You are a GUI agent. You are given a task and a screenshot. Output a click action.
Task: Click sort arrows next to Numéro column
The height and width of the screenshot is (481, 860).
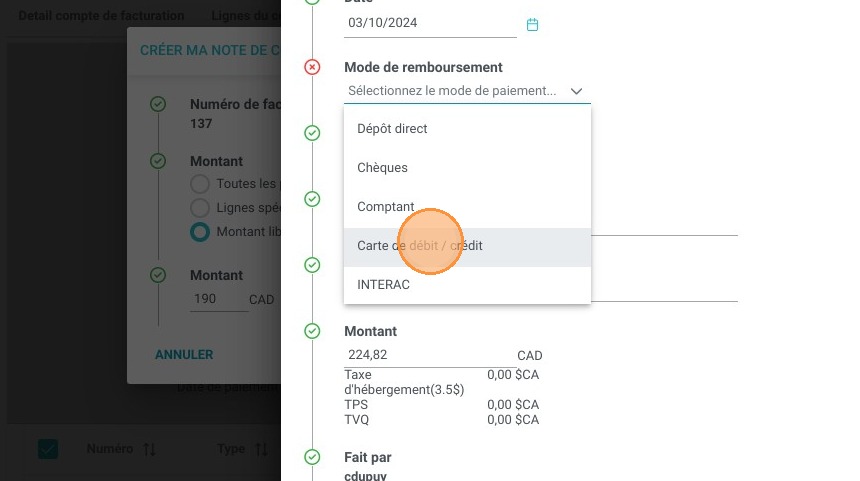[x=150, y=450]
